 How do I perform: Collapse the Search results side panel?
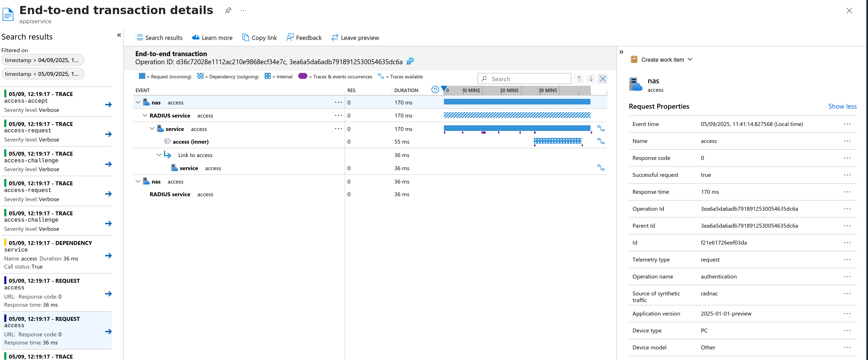pos(119,35)
